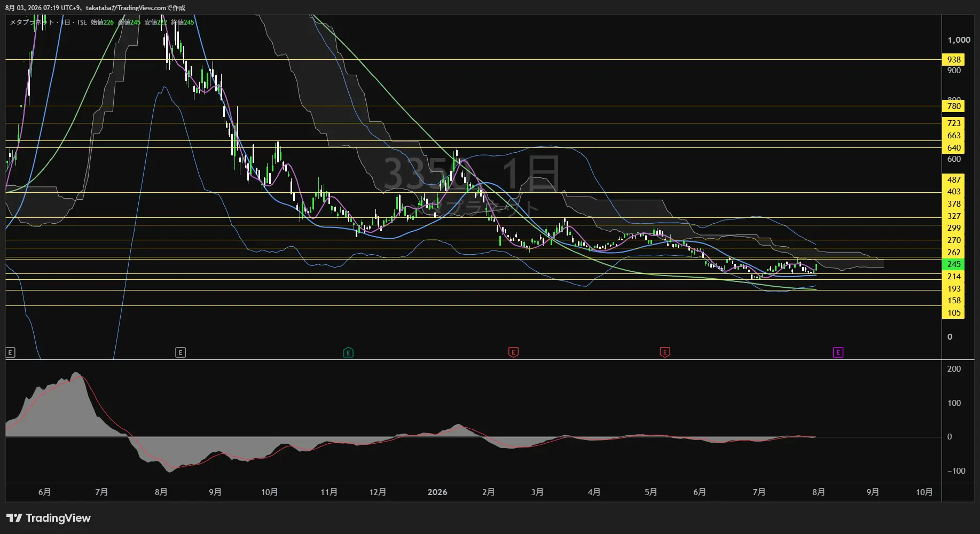Click the 900 price axis label
Viewport: 980px width, 534px height.
coord(954,70)
